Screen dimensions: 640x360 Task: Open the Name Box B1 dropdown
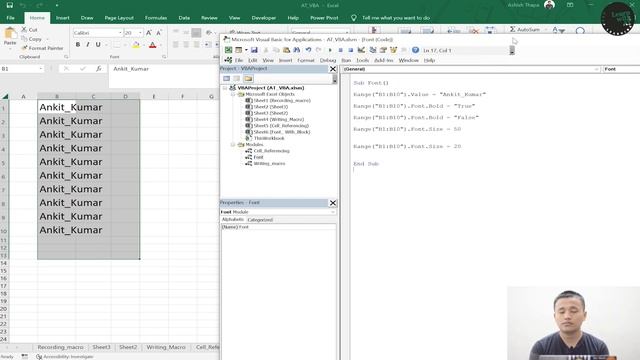pyautogui.click(x=41, y=69)
